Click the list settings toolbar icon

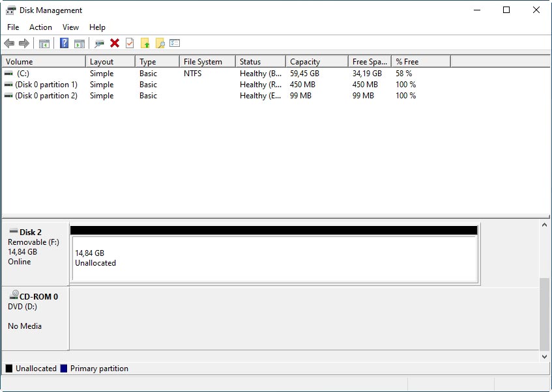tap(175, 43)
